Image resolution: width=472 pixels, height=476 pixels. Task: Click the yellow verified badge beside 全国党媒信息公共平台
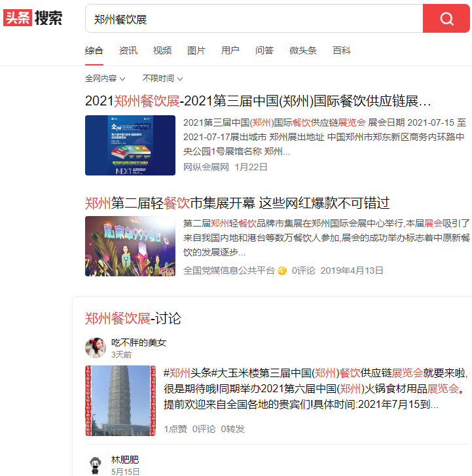click(x=282, y=270)
